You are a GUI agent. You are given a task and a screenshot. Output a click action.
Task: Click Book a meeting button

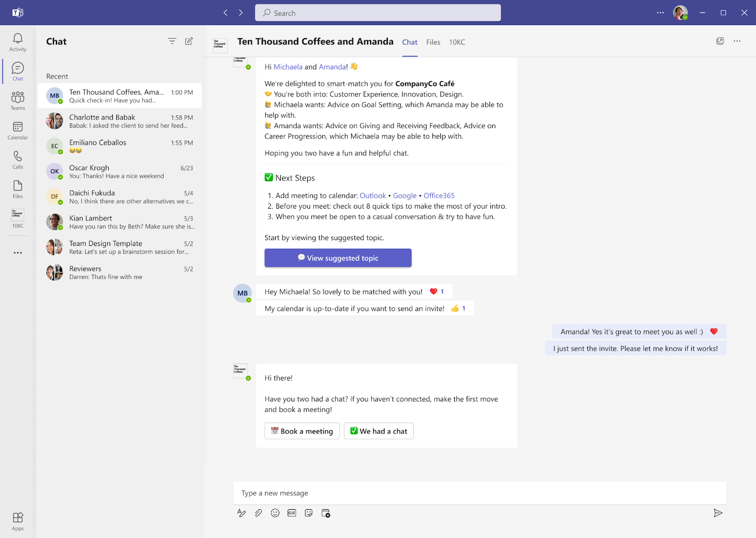pos(302,431)
